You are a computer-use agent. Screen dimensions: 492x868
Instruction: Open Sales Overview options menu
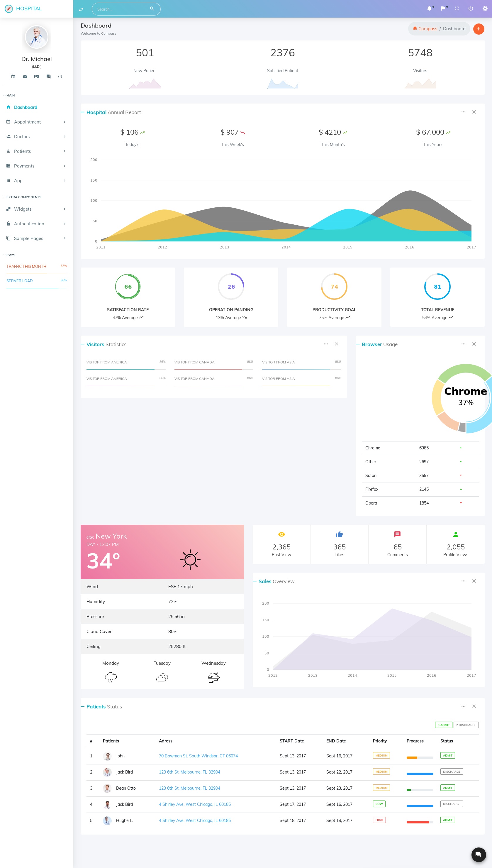pyautogui.click(x=463, y=581)
